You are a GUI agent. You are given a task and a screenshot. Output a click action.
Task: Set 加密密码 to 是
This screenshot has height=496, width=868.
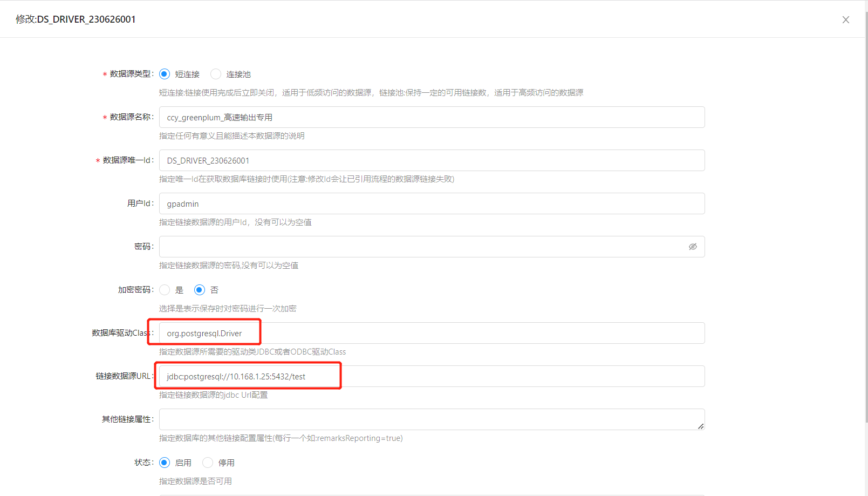[x=165, y=290]
